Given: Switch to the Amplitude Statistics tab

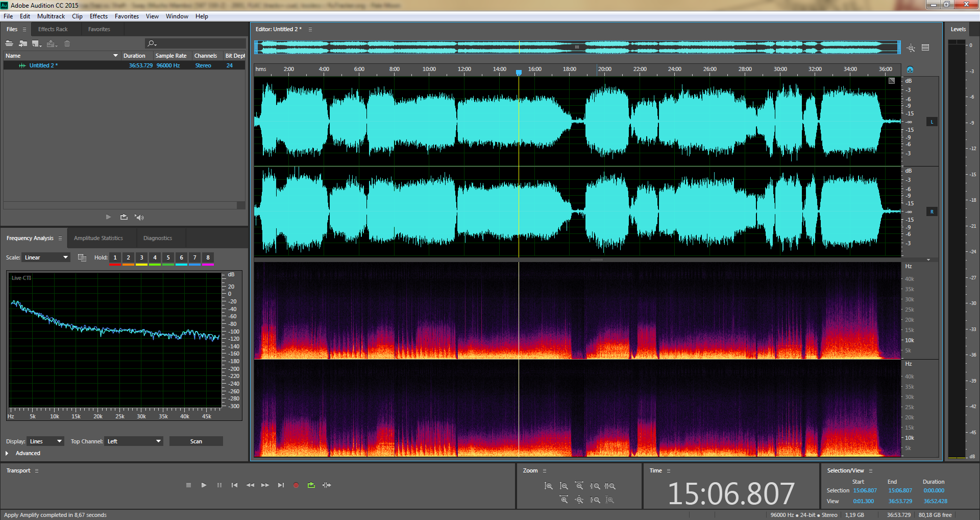Looking at the screenshot, I should point(99,238).
